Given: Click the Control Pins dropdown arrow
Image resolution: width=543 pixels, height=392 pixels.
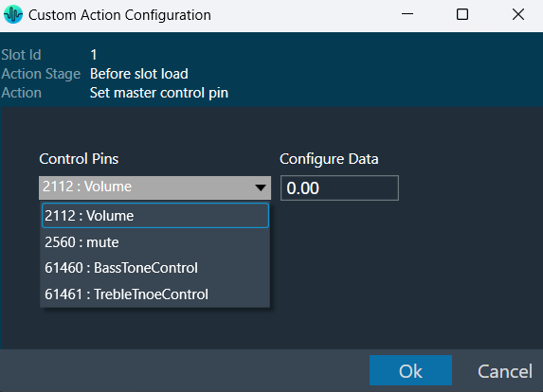Looking at the screenshot, I should [x=261, y=187].
